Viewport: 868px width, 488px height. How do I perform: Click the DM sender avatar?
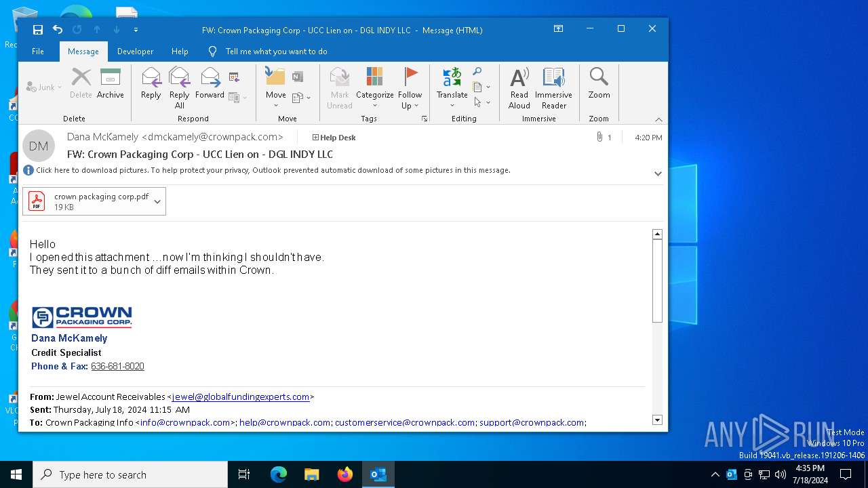point(39,146)
